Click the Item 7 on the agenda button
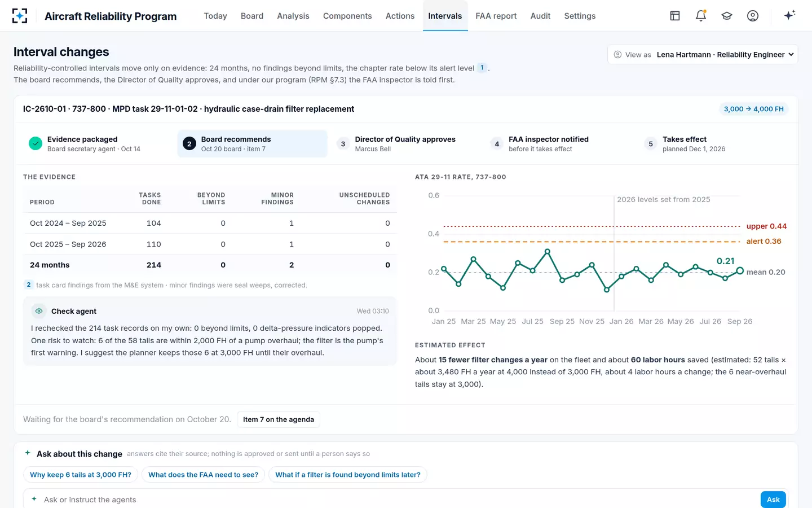This screenshot has width=812, height=508. coord(279,419)
